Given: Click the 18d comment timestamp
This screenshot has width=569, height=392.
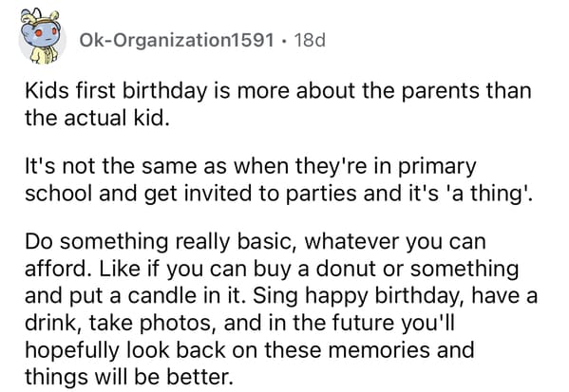Looking at the screenshot, I should click(310, 40).
